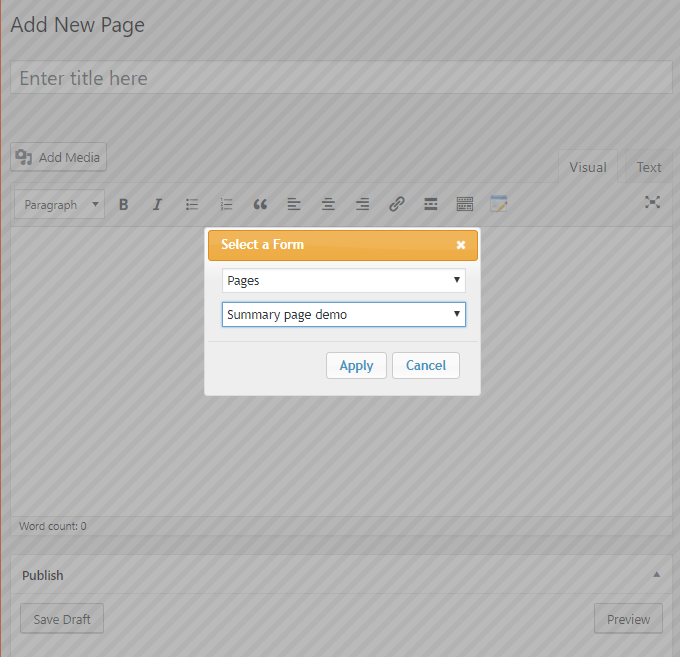The height and width of the screenshot is (657, 680).
Task: Open the Summary page demo dropdown
Action: 343,314
